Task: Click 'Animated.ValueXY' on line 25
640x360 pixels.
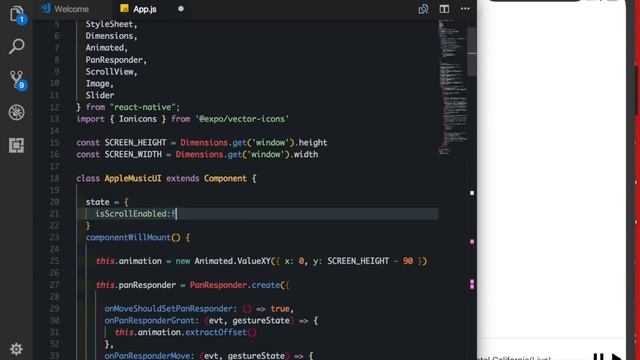Action: coord(233,261)
